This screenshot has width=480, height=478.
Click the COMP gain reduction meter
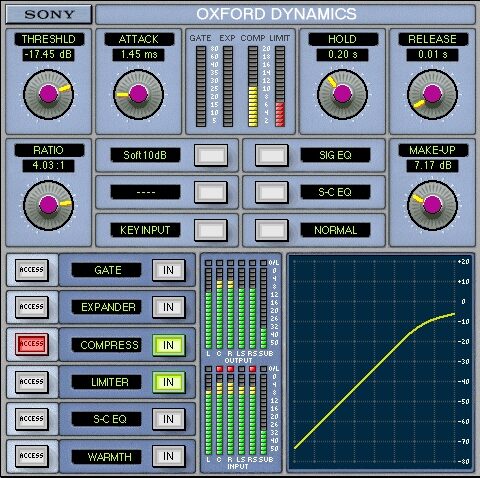(x=253, y=87)
